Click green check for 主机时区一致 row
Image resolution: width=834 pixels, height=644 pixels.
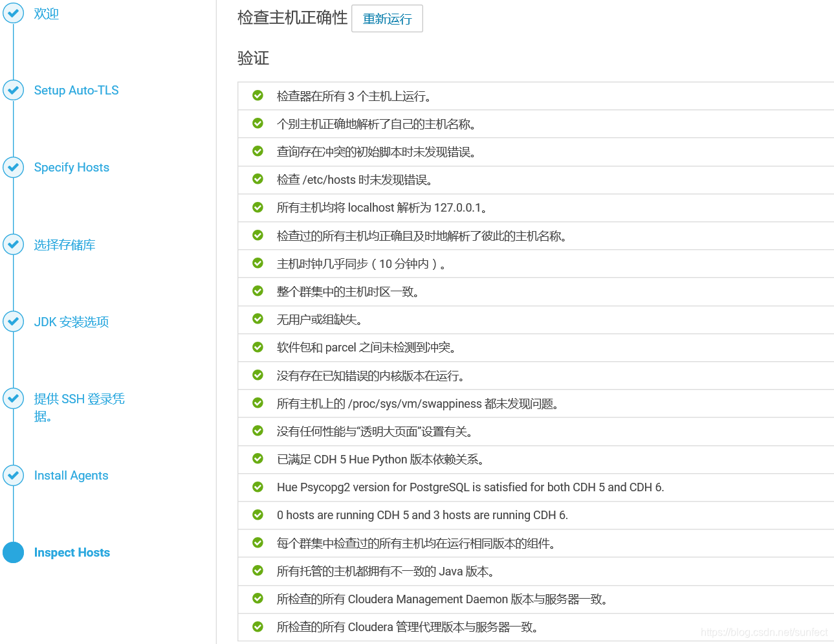point(258,291)
